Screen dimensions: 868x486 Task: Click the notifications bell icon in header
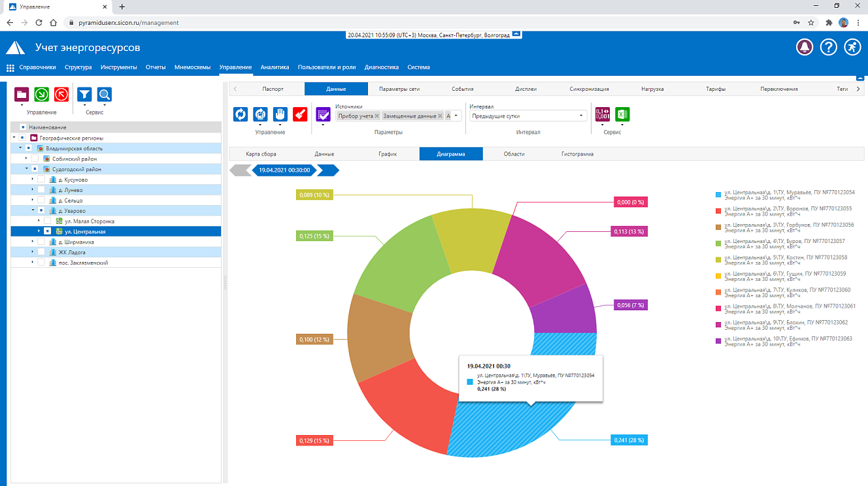click(x=805, y=47)
